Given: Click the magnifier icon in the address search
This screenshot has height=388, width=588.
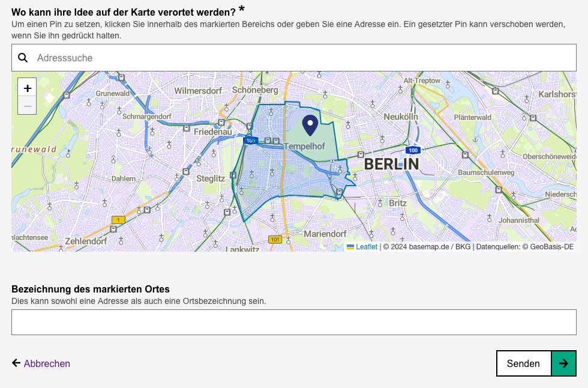Looking at the screenshot, I should tap(23, 58).
